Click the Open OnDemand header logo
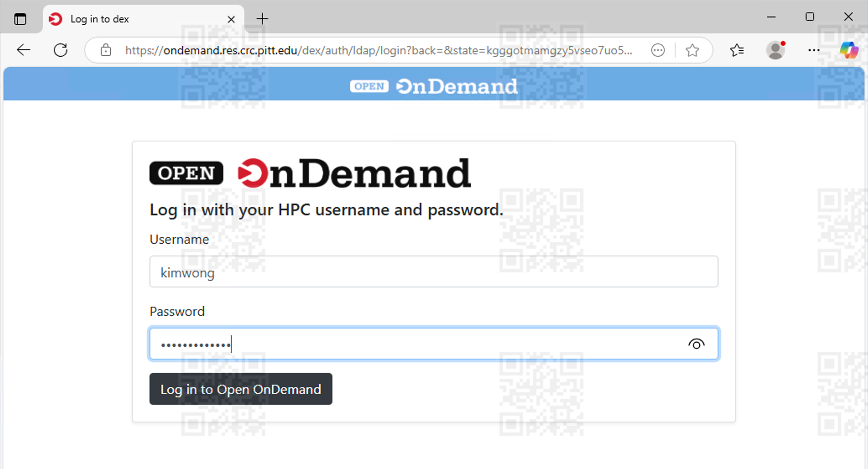The height and width of the screenshot is (469, 868). point(434,86)
